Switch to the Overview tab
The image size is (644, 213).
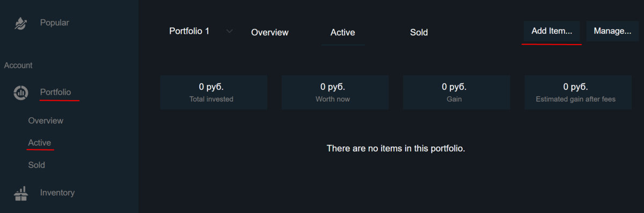(x=270, y=32)
